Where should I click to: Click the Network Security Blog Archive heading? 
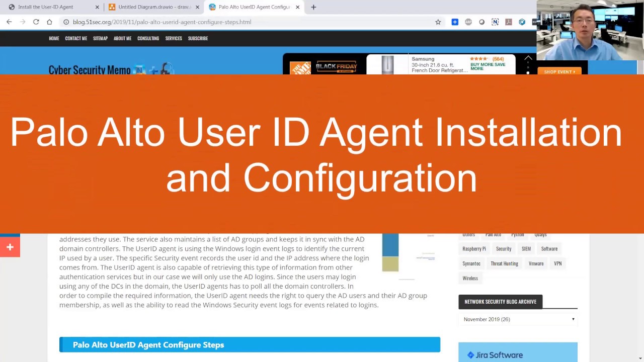(501, 302)
